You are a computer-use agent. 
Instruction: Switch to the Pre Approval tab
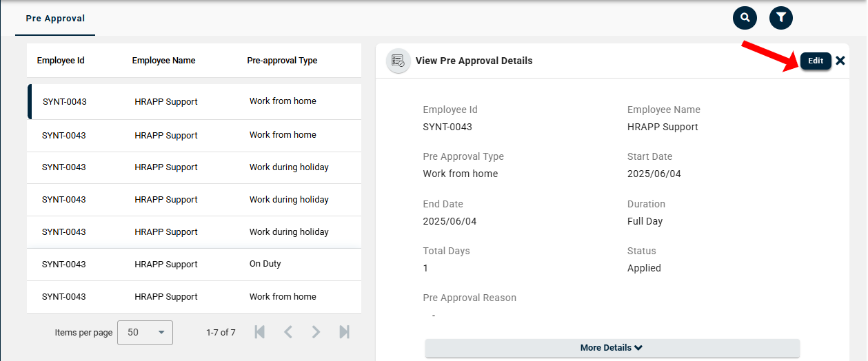55,19
